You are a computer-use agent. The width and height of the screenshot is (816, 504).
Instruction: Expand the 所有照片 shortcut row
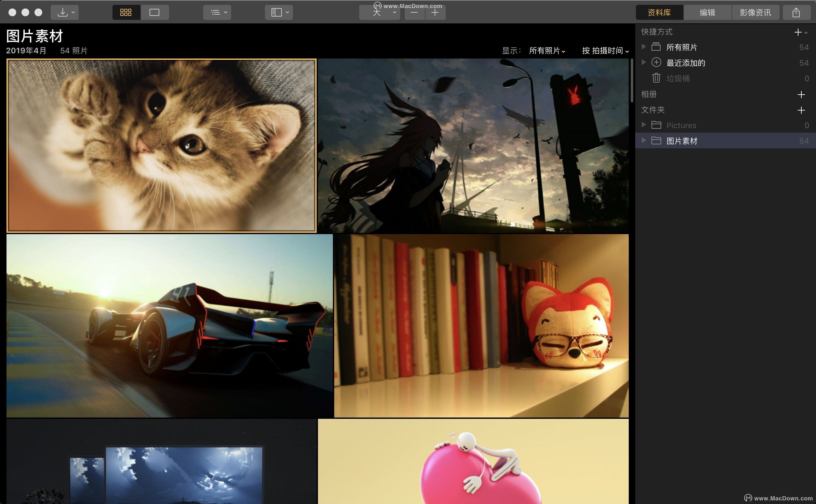click(644, 47)
